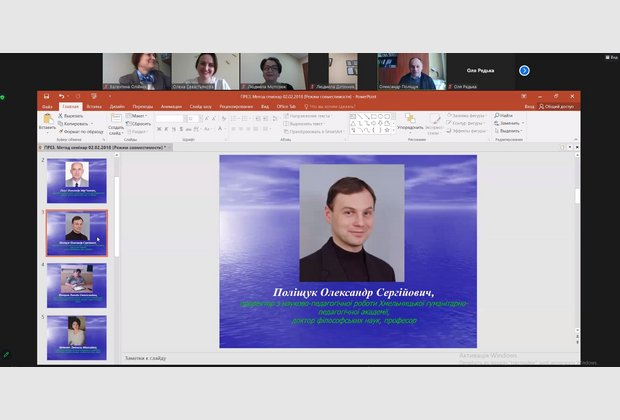Click the font name combo box
The width and height of the screenshot is (620, 420).
coord(171,119)
